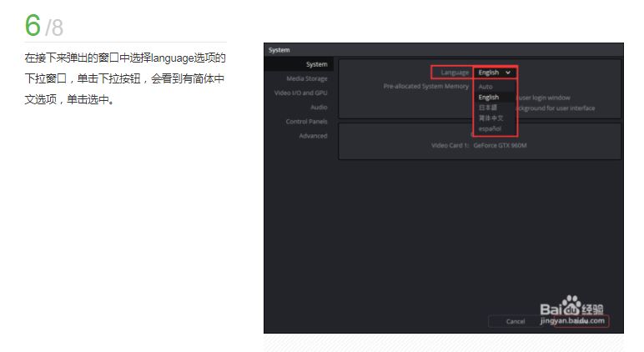The image size is (644, 352).
Task: Open Video I/O and GPU settings
Action: (x=300, y=93)
